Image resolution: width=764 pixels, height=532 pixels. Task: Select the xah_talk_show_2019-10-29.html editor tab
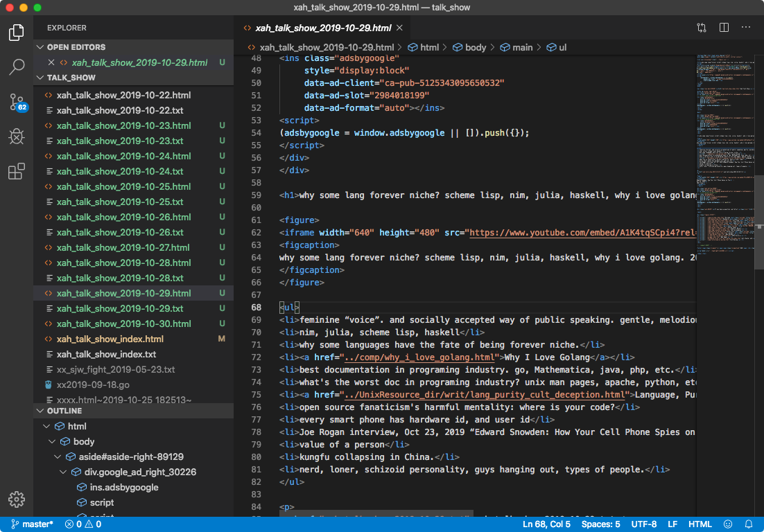pos(323,28)
